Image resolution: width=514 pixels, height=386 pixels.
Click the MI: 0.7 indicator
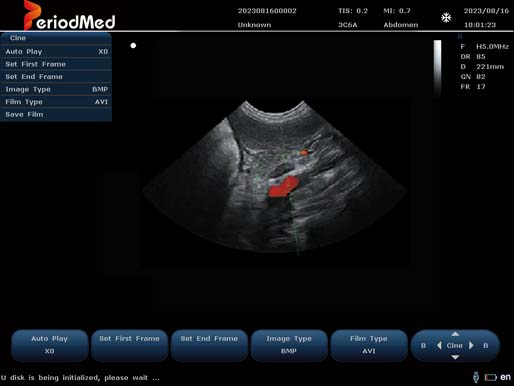pyautogui.click(x=397, y=11)
